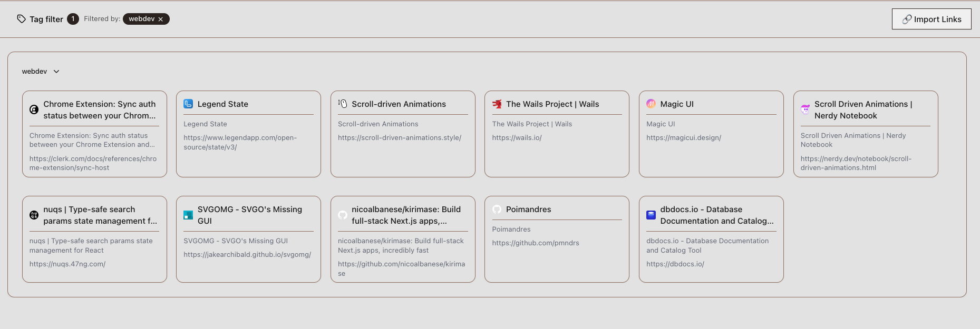Screen dimensions: 980x329
Task: Click the jakearchibald.github.io/svgomg URL
Action: coord(247,255)
